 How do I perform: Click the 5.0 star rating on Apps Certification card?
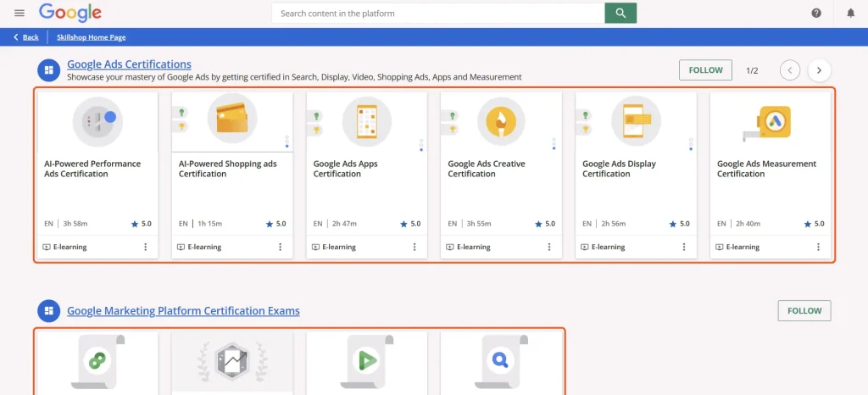(410, 224)
